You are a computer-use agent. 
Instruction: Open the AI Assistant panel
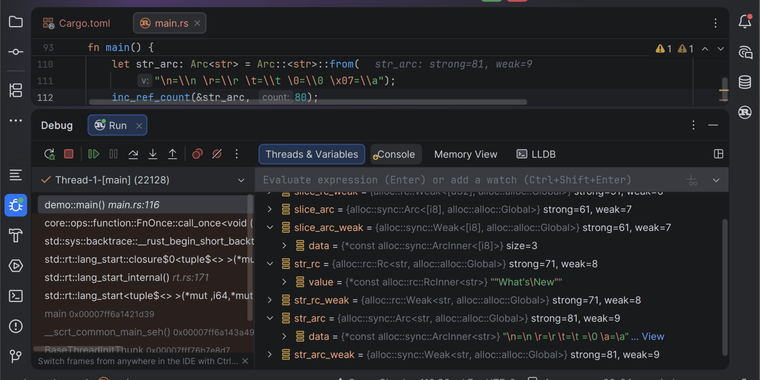tap(745, 52)
